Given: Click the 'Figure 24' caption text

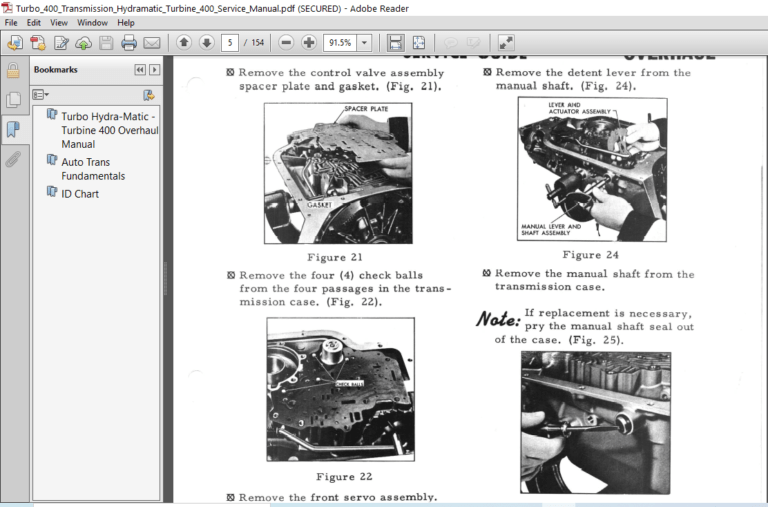Looking at the screenshot, I should pyautogui.click(x=591, y=255).
